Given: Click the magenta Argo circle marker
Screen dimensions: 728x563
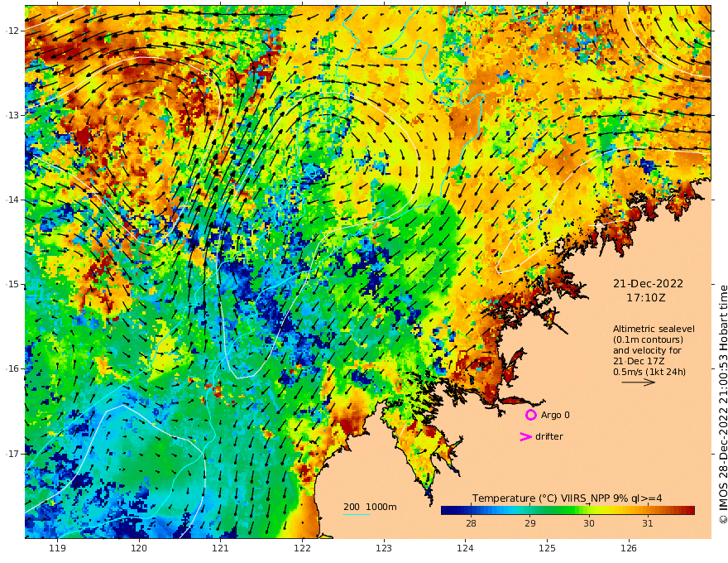Looking at the screenshot, I should pos(530,415).
